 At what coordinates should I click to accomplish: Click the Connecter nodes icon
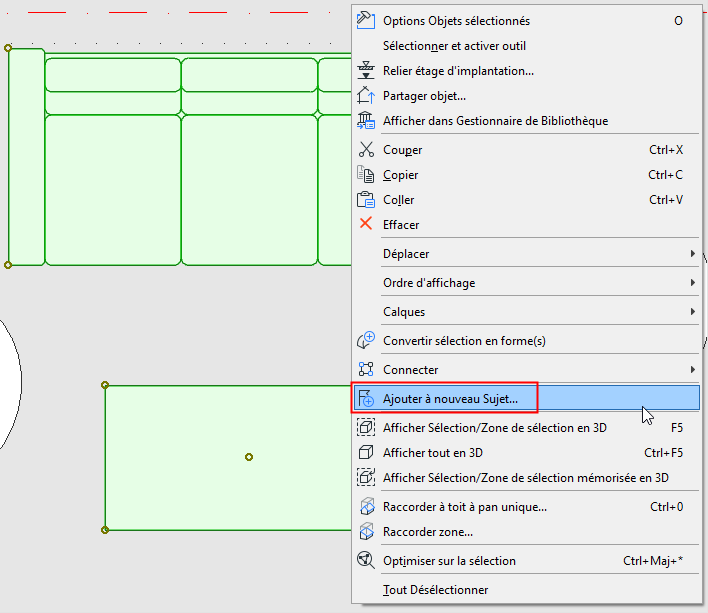(366, 369)
